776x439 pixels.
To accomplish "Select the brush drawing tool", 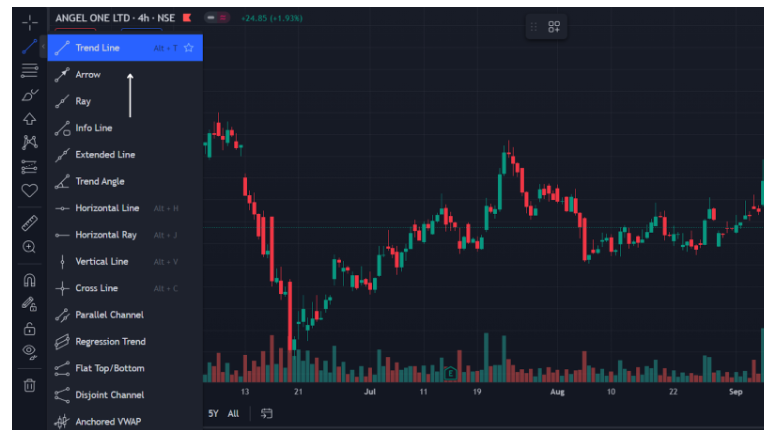I will pos(29,95).
